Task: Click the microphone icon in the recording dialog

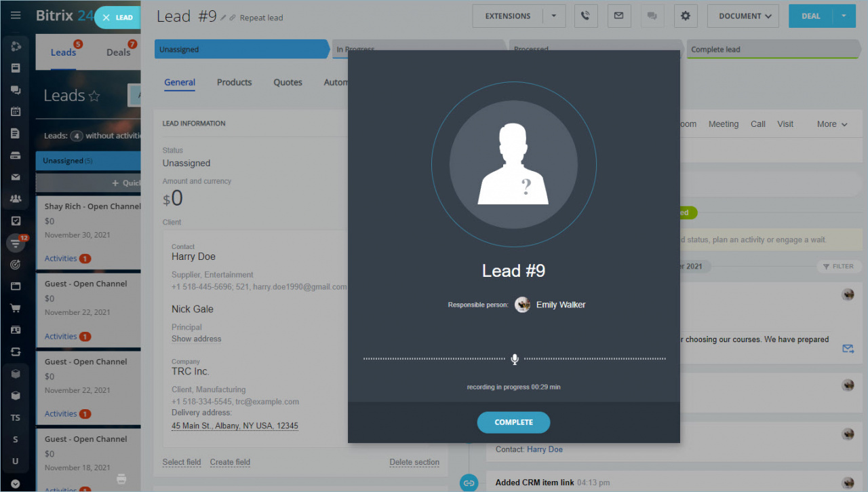Action: (x=515, y=359)
